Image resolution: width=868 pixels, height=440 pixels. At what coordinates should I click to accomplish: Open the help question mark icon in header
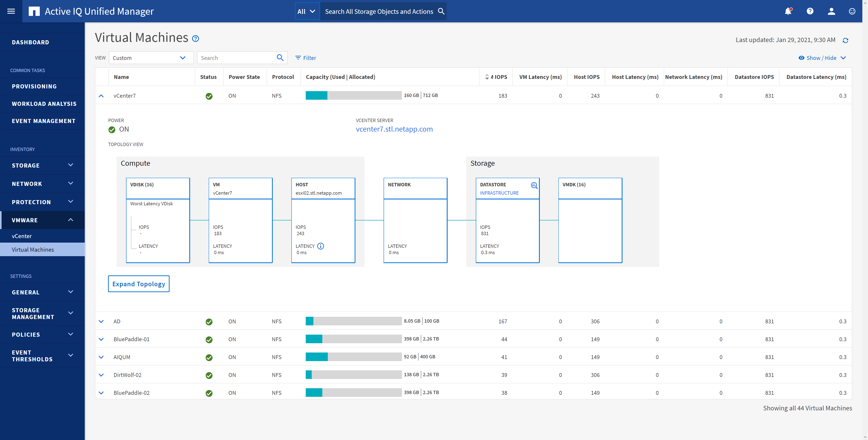810,11
